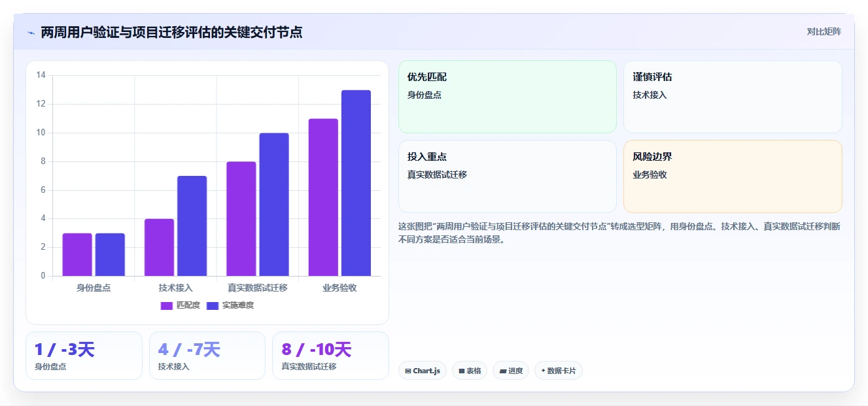Click 真实数据试迁移 text in 投入重点 card
This screenshot has width=868, height=406.
point(437,175)
